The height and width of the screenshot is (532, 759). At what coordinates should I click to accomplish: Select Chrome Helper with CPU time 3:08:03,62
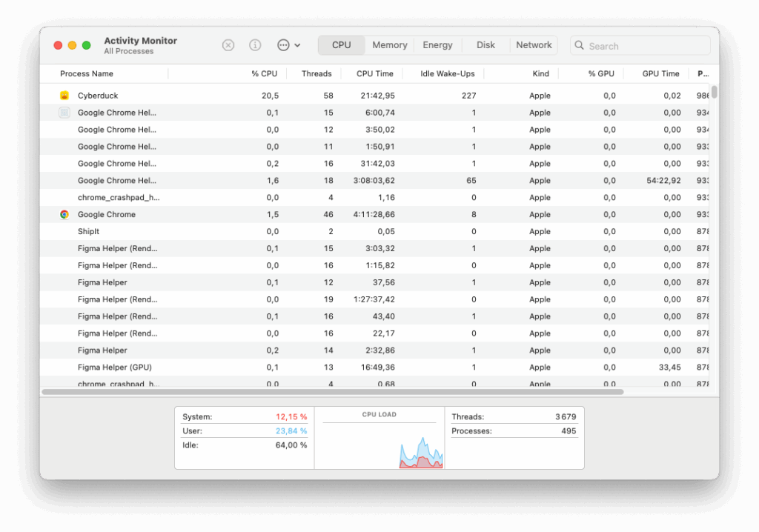(x=374, y=181)
